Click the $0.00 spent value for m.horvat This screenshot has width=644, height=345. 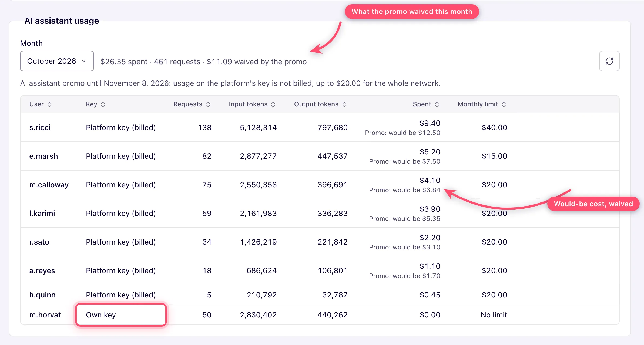coord(430,315)
